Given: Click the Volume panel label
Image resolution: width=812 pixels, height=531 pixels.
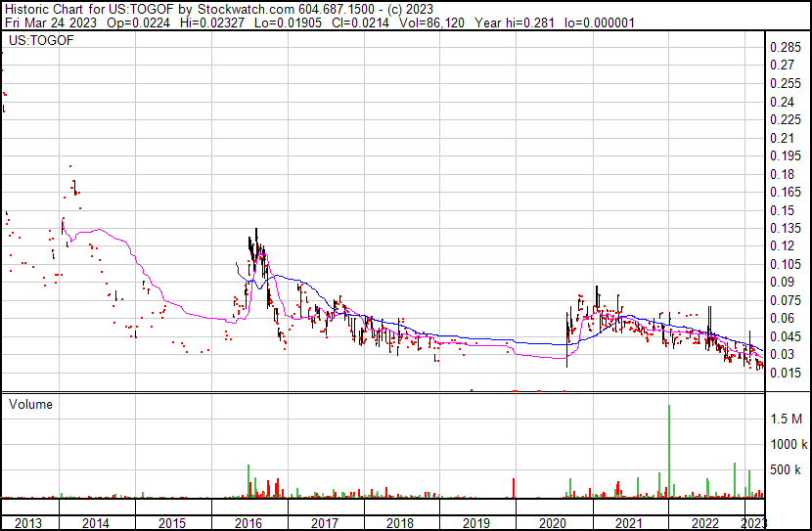Looking at the screenshot, I should (31, 404).
